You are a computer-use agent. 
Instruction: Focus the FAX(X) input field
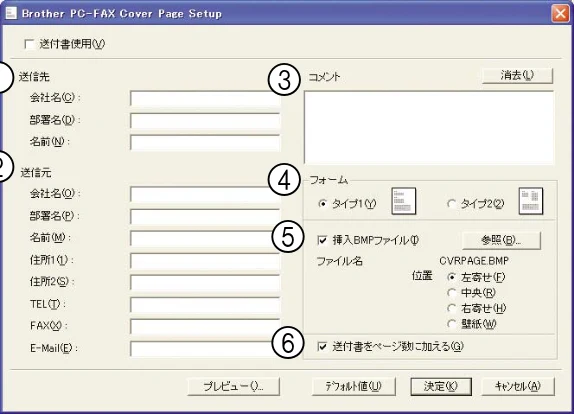pyautogui.click(x=205, y=327)
